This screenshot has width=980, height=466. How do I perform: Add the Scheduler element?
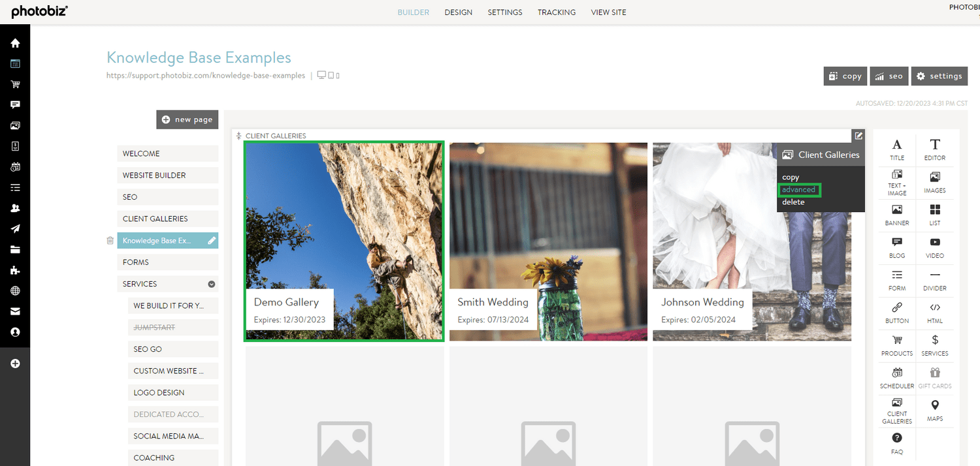(896, 379)
